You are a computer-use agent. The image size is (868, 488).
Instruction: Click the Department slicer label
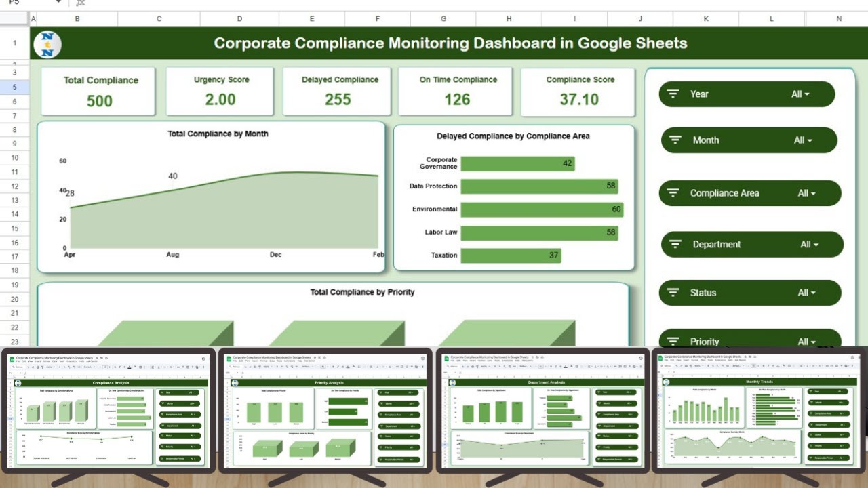pos(717,245)
